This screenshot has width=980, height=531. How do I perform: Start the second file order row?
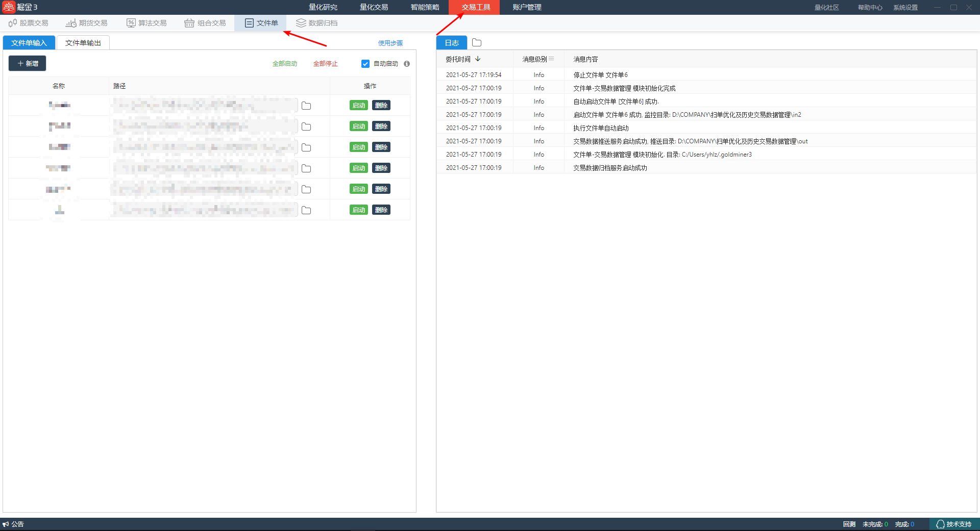point(359,127)
